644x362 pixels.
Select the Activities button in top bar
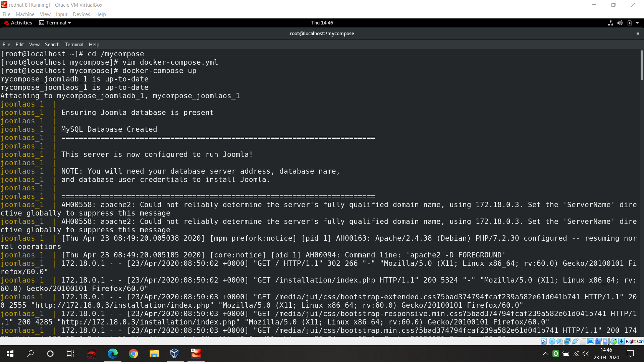[x=21, y=22]
